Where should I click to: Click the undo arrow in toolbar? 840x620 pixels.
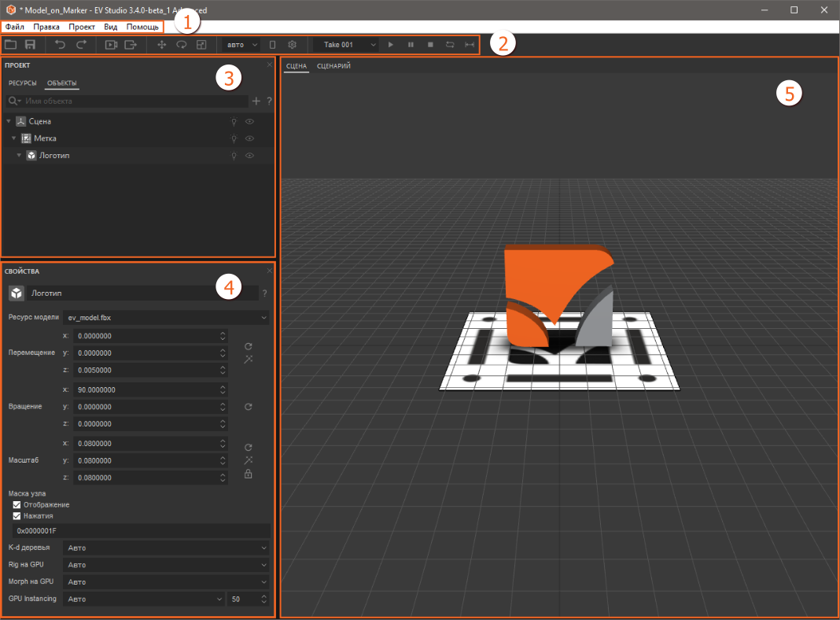(61, 45)
